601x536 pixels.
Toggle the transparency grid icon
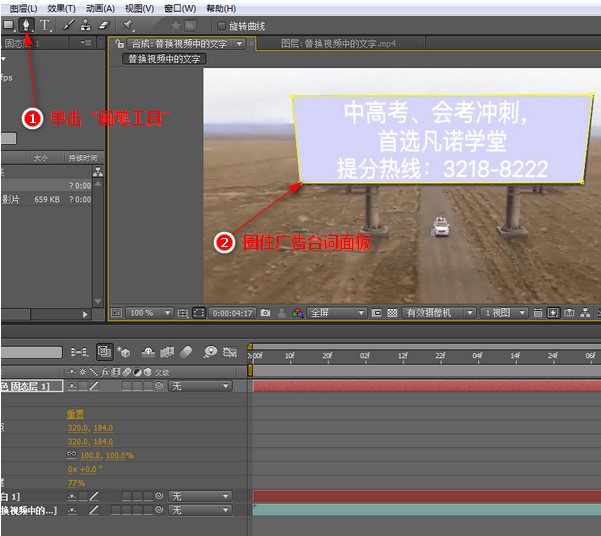point(392,313)
